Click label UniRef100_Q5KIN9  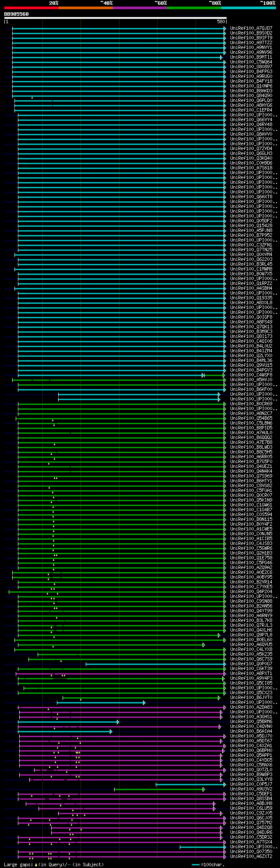click(251, 500)
